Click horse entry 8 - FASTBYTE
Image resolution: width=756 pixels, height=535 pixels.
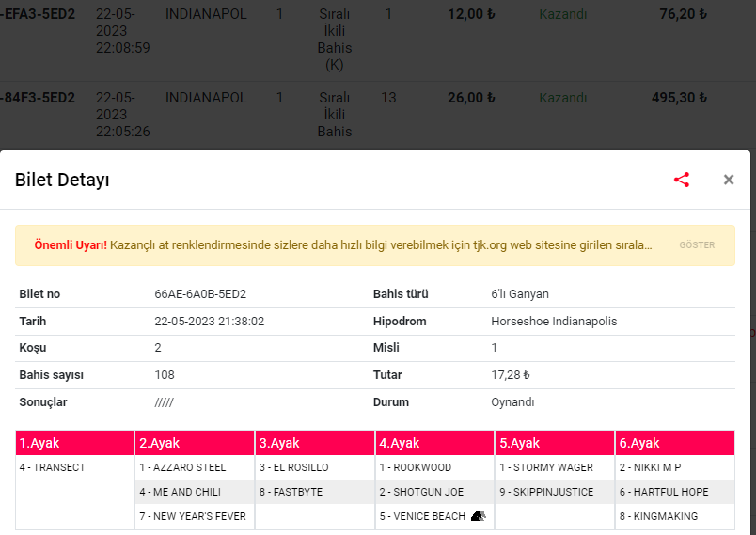click(291, 492)
